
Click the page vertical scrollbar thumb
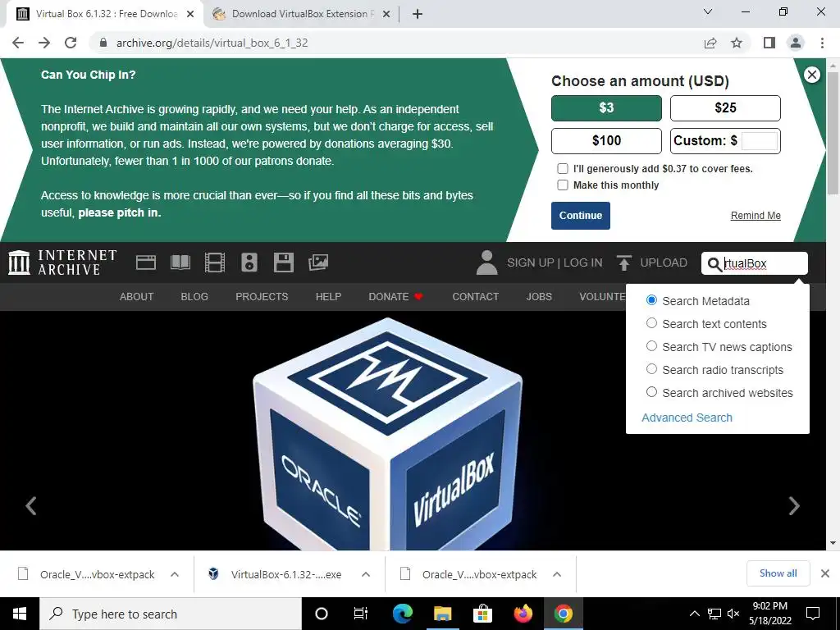click(833, 133)
